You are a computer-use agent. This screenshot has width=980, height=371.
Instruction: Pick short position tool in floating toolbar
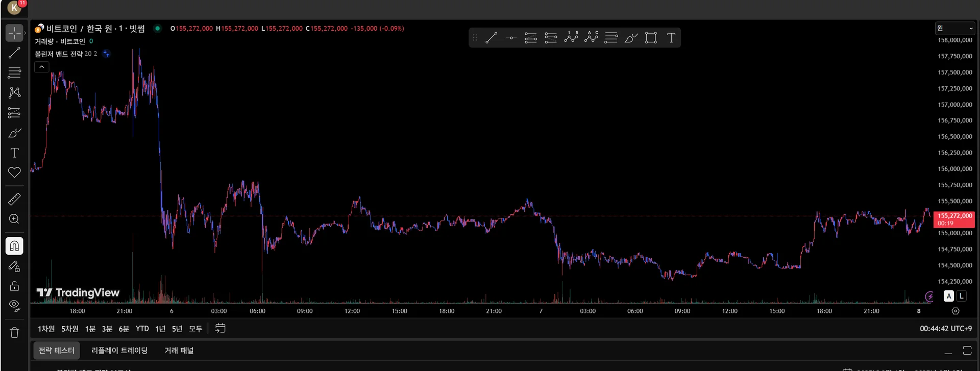551,38
